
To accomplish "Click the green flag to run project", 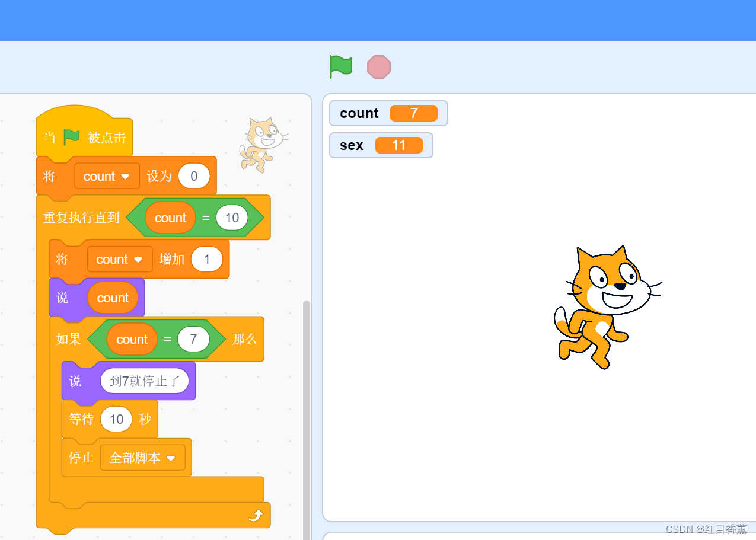I will pyautogui.click(x=340, y=66).
